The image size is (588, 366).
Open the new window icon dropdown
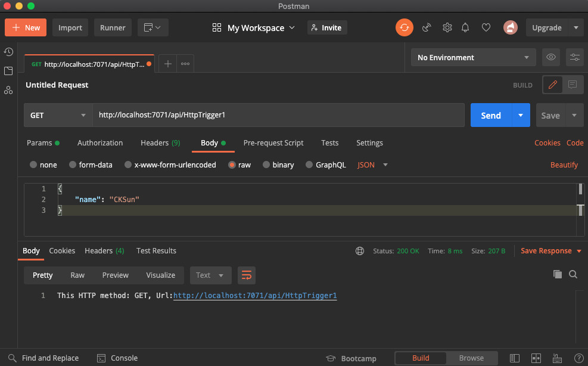pyautogui.click(x=153, y=27)
